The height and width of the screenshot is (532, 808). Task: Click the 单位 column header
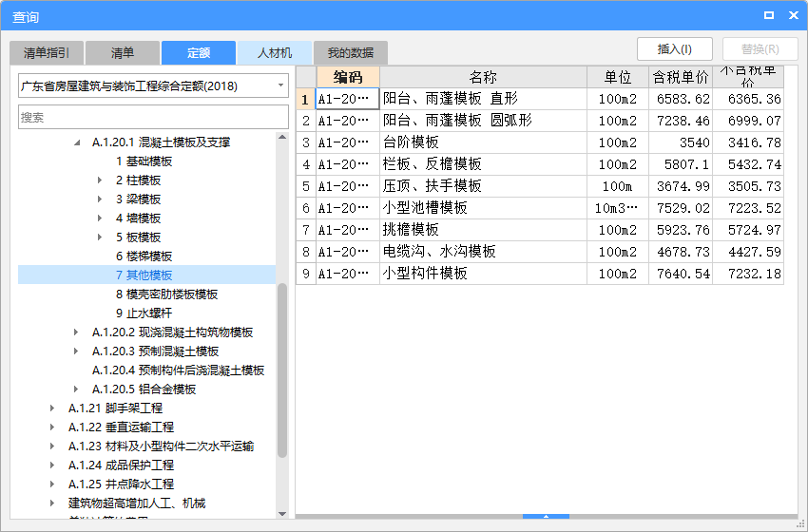pyautogui.click(x=618, y=77)
